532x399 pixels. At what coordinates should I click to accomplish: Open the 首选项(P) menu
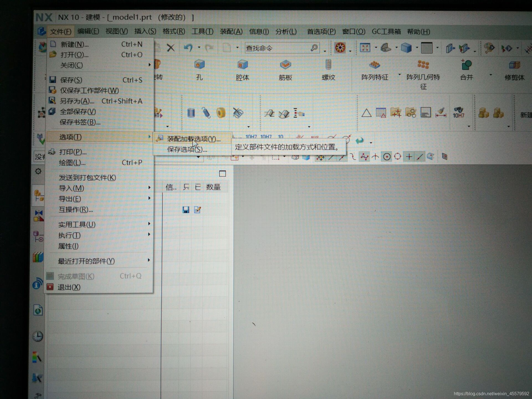coord(321,31)
